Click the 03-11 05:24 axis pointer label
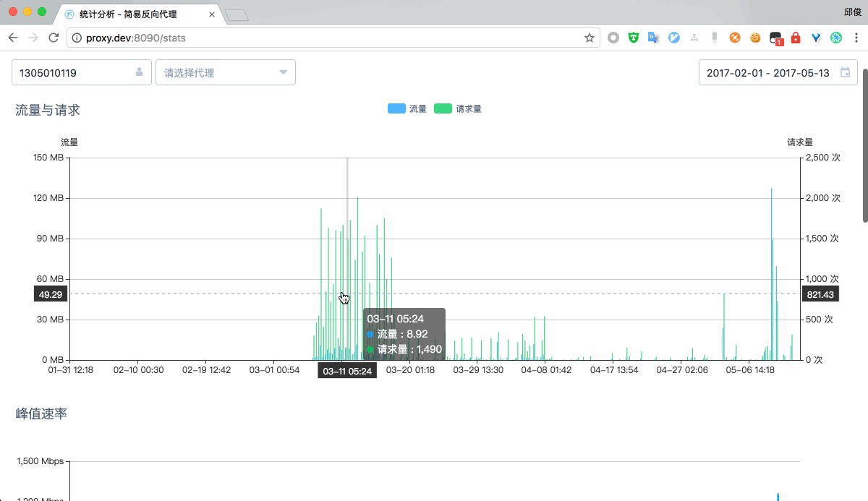868x501 pixels. click(347, 371)
